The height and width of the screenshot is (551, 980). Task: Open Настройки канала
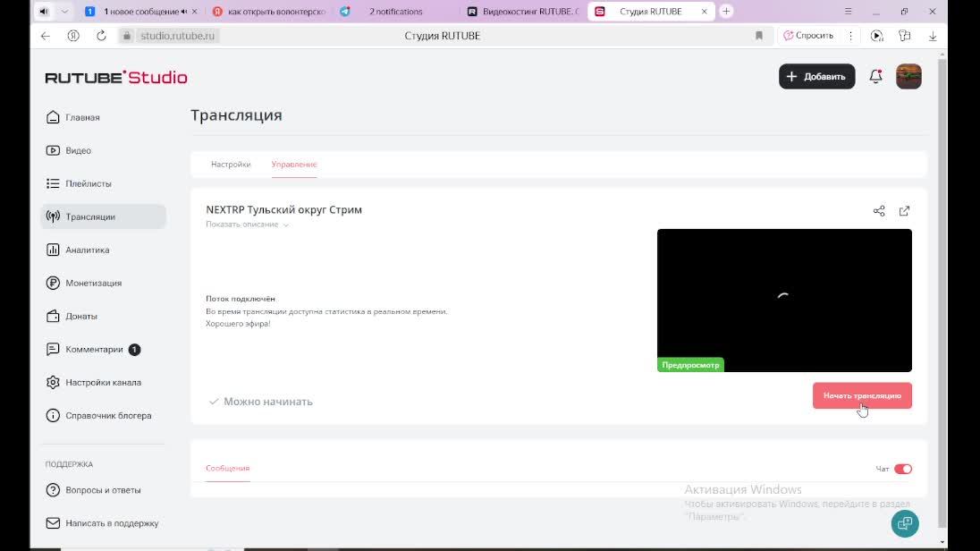pyautogui.click(x=94, y=383)
